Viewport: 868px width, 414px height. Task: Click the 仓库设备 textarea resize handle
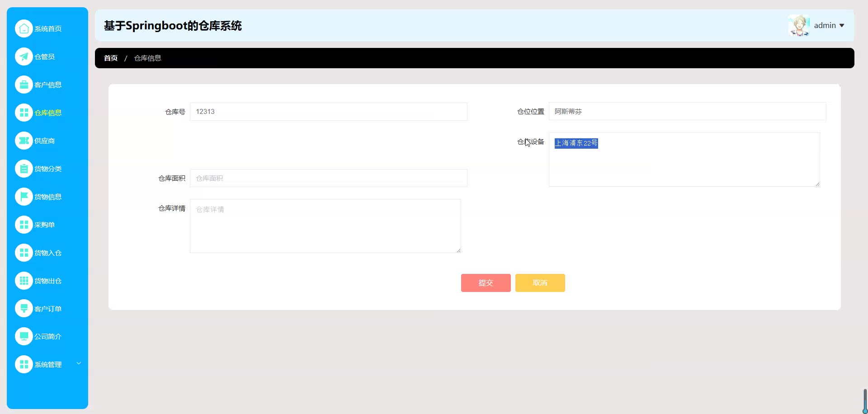point(817,184)
